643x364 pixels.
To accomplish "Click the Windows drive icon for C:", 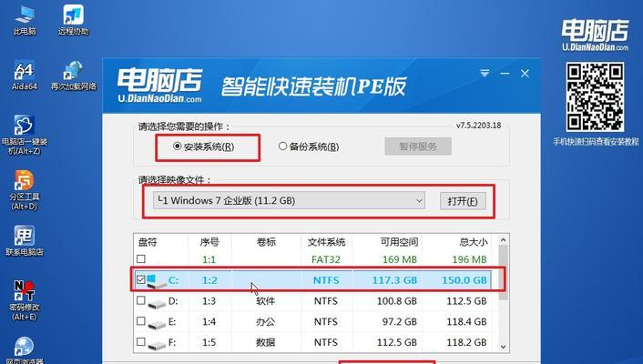I will click(x=156, y=281).
